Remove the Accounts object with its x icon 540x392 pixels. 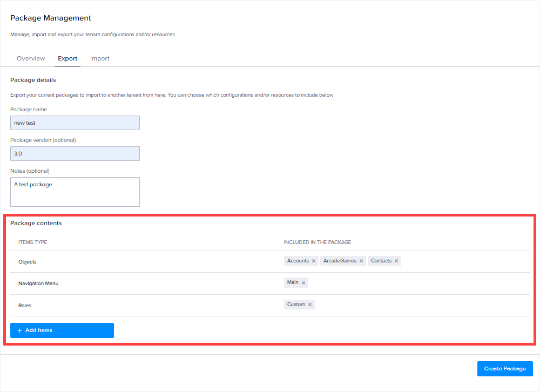(x=313, y=261)
